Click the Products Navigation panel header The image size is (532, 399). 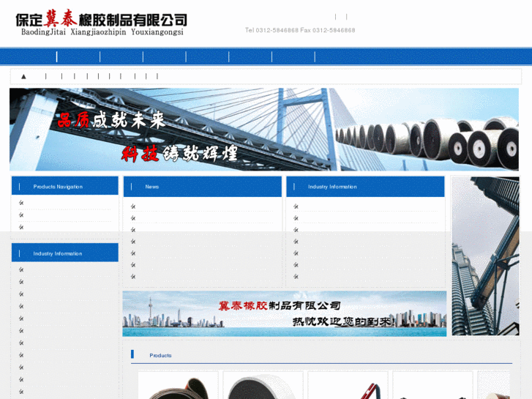coord(65,185)
